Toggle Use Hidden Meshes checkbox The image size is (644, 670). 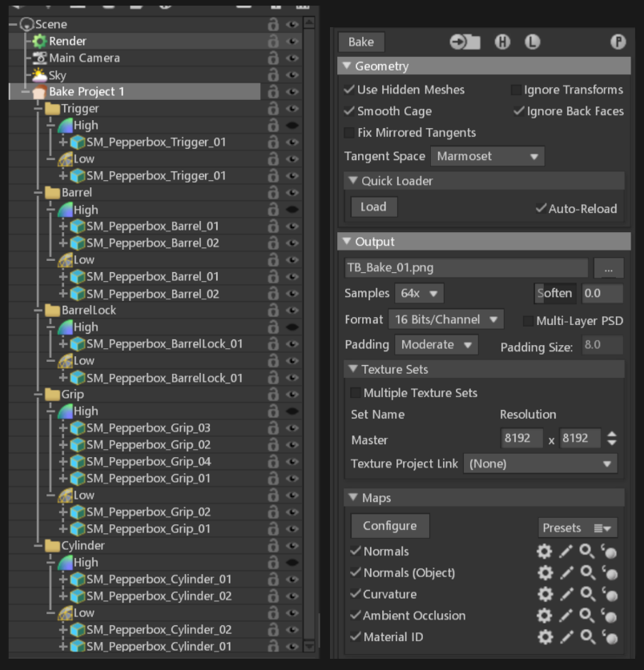click(x=349, y=90)
